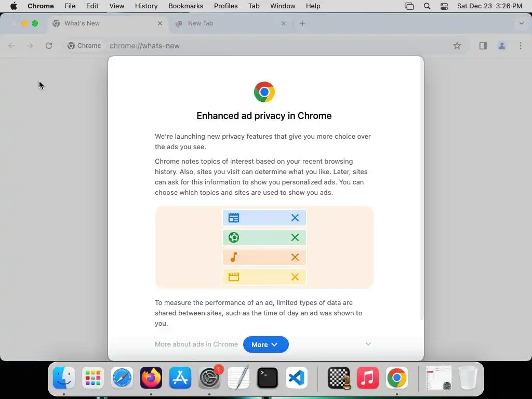This screenshot has height=399, width=532.
Task: Click the 'Enhanced ad privacy in Chrome' heading
Action: coord(264,116)
